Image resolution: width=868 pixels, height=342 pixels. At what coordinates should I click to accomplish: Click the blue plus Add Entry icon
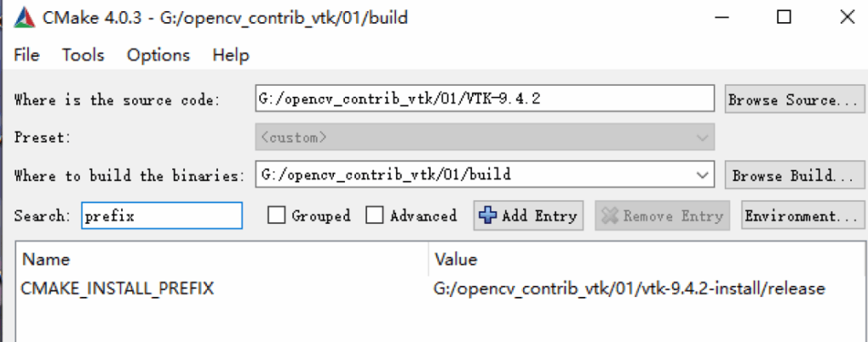click(x=487, y=216)
